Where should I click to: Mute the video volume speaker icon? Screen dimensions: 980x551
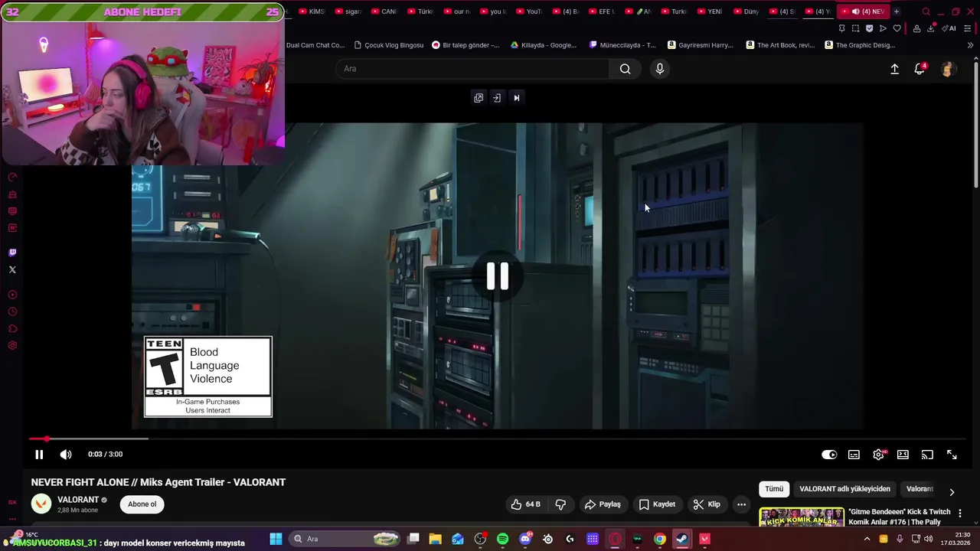[x=66, y=455]
